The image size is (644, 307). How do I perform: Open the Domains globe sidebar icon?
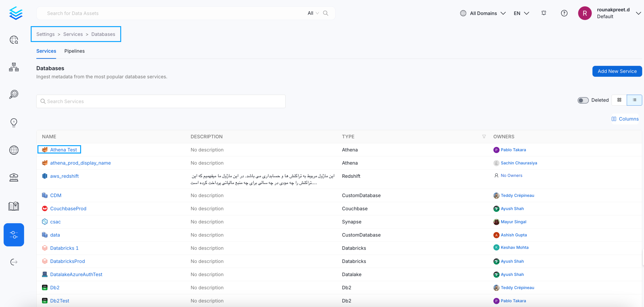[x=14, y=150]
